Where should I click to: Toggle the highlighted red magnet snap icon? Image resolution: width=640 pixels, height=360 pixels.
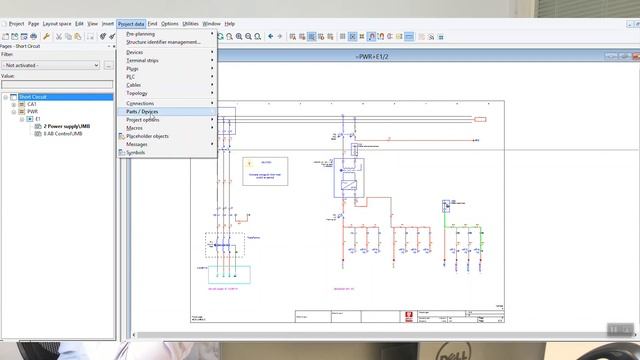(x=371, y=37)
